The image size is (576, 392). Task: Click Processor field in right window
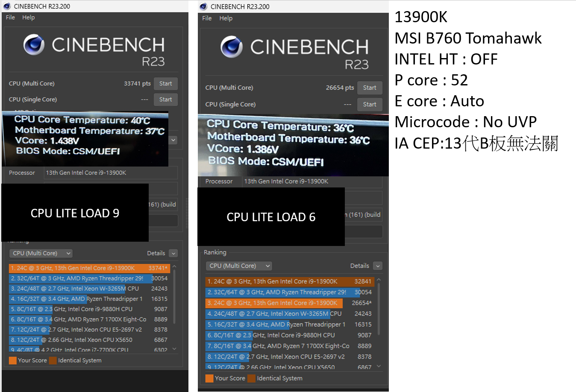click(x=312, y=181)
